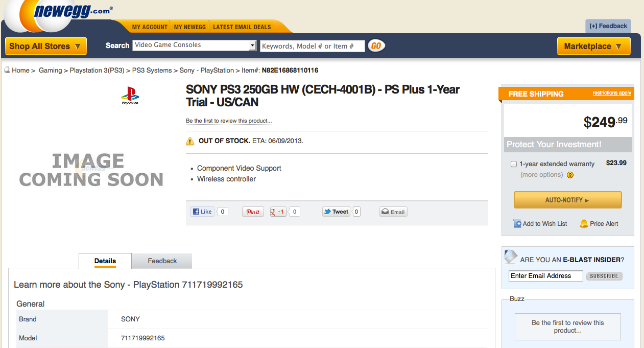Click the $249.99 price
The width and height of the screenshot is (644, 348).
[x=606, y=122]
